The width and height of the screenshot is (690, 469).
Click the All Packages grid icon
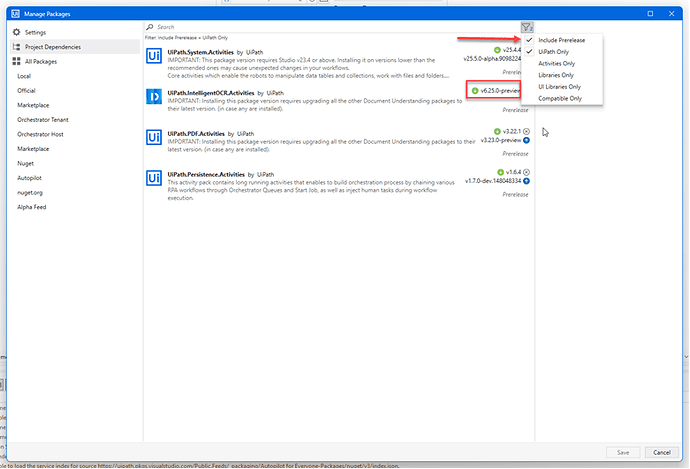pyautogui.click(x=17, y=61)
